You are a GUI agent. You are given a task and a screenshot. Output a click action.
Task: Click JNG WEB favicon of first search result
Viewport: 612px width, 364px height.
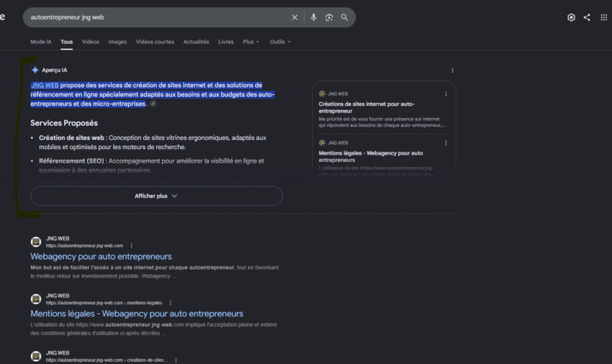tap(36, 242)
